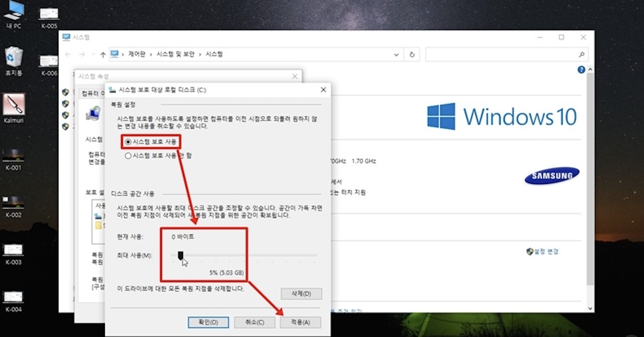Select the K-002 desktop file
This screenshot has height=337, width=644.
14,207
